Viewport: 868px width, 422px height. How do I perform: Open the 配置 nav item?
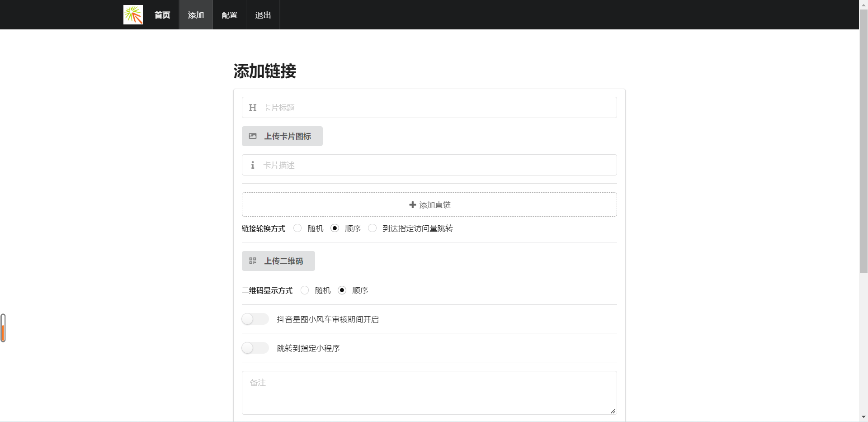coord(229,15)
